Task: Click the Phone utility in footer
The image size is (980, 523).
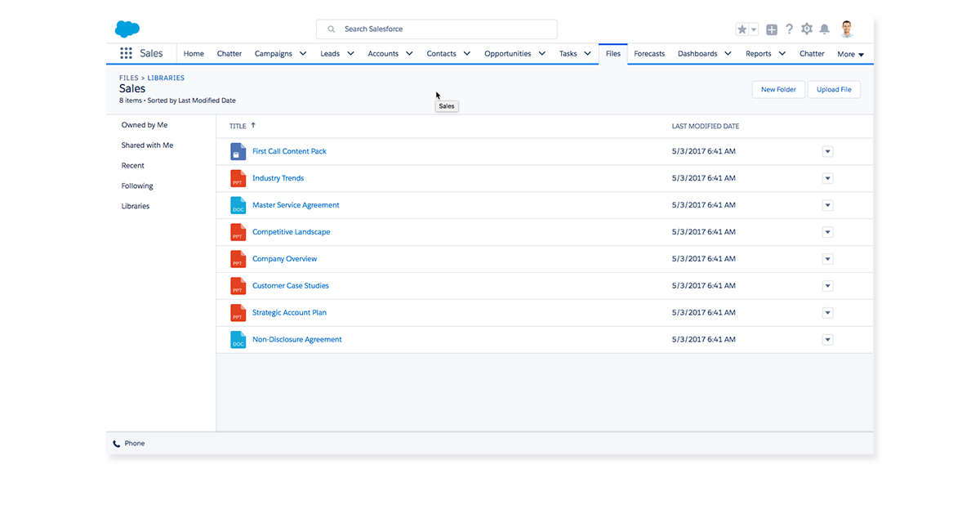Action: pyautogui.click(x=129, y=444)
